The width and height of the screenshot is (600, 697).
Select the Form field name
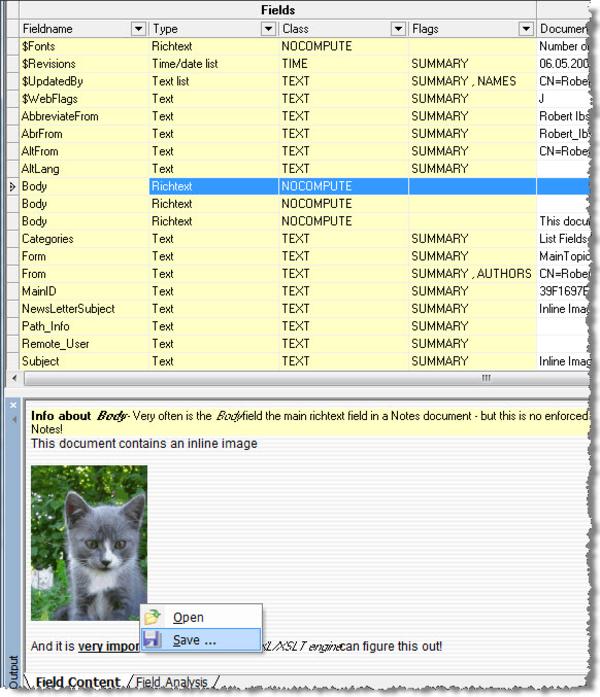pos(34,256)
